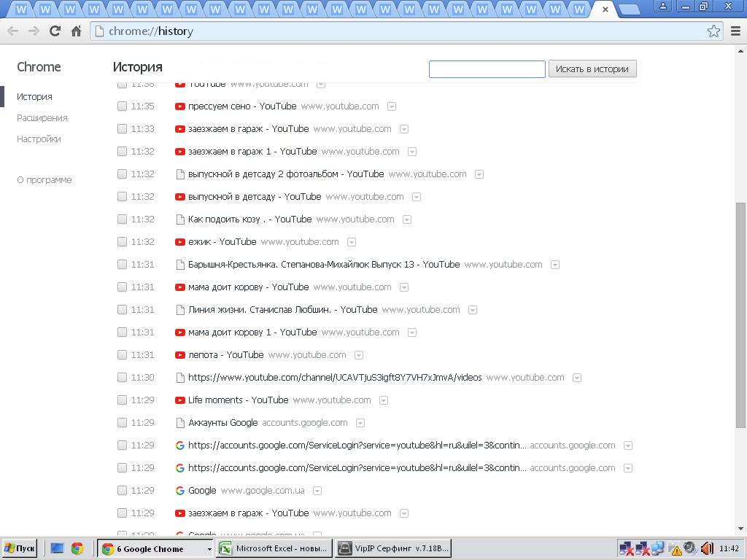Click the page icon beside 'Аккаунты Google'

click(x=180, y=423)
